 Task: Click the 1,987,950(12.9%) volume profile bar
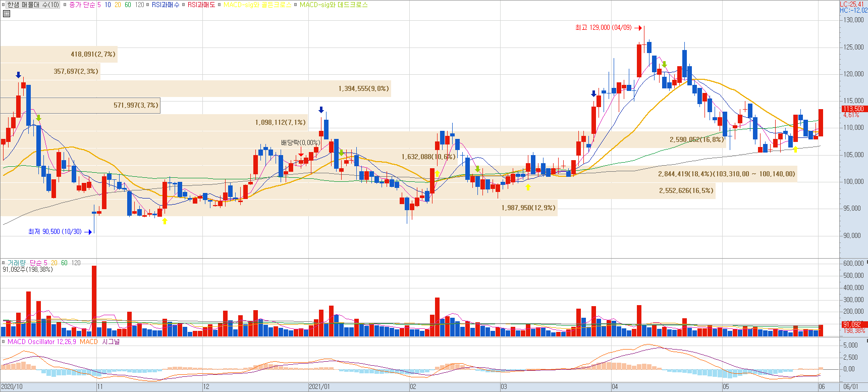(279, 208)
